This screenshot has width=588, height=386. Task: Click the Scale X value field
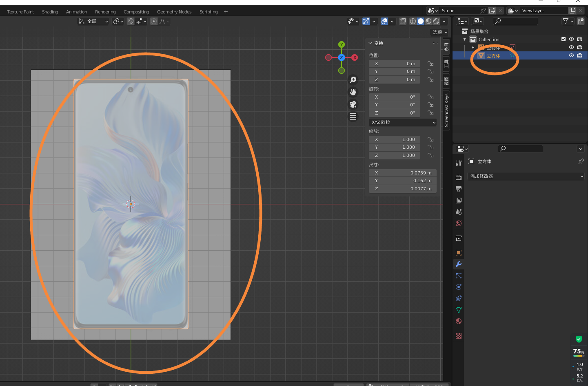click(395, 139)
